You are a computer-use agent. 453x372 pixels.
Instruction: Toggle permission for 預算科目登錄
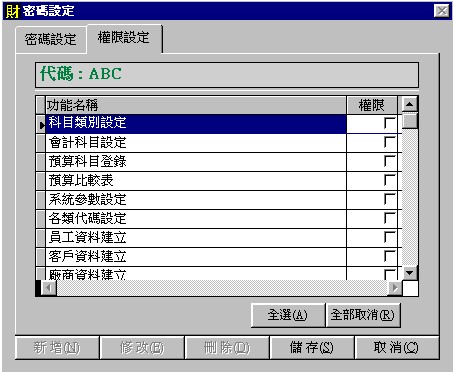(x=390, y=161)
